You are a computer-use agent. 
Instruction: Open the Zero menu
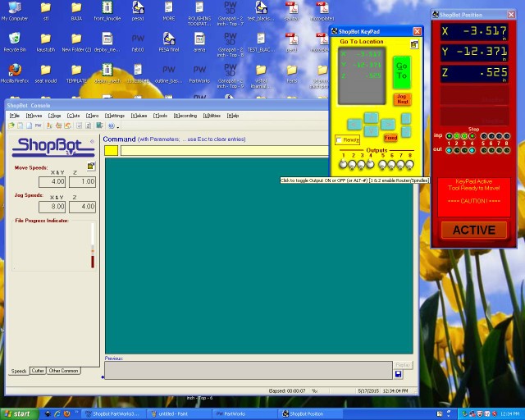92,116
